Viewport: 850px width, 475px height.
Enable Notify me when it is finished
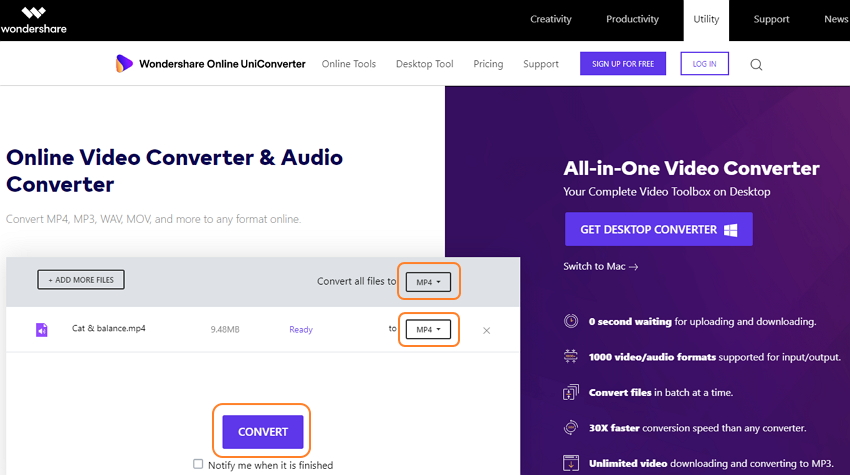pos(198,464)
